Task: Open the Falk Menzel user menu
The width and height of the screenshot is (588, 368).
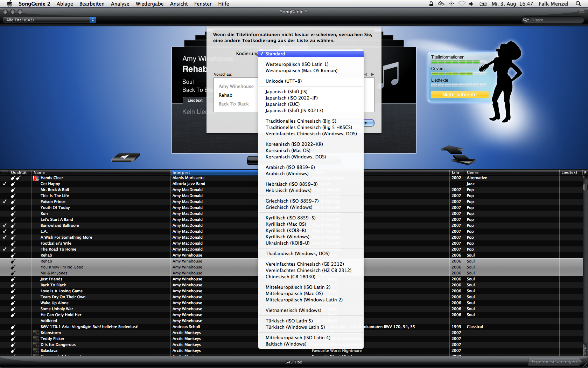Action: pyautogui.click(x=553, y=4)
